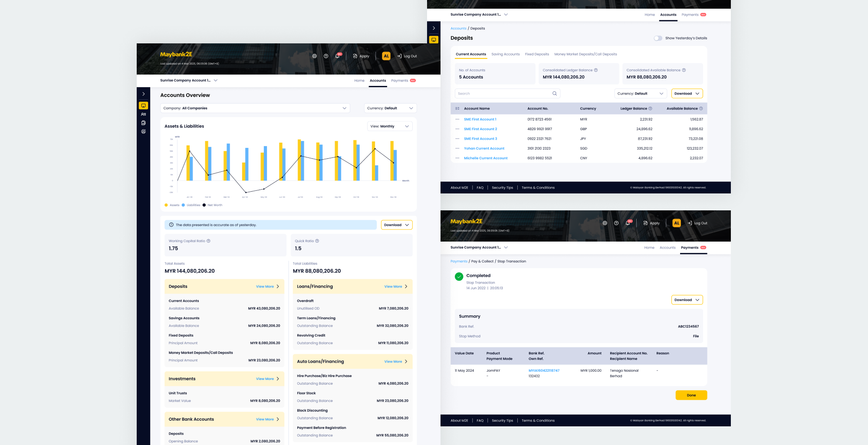Open the View: Monthly dropdown
Screen dimensions: 868x445
coord(390,126)
